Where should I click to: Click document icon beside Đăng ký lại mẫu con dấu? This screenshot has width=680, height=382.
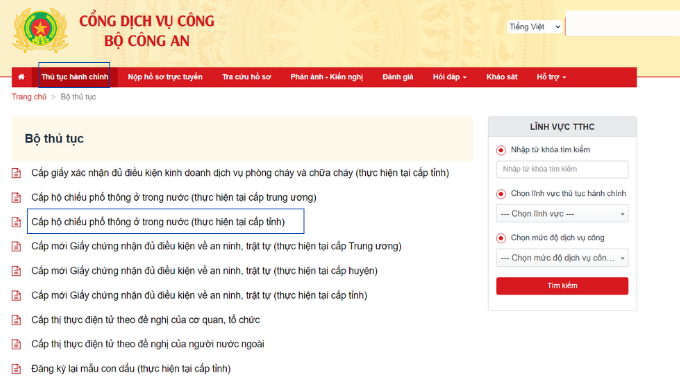(x=16, y=369)
